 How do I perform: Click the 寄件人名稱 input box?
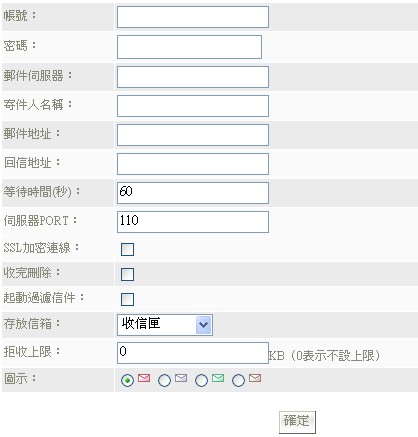(x=193, y=106)
